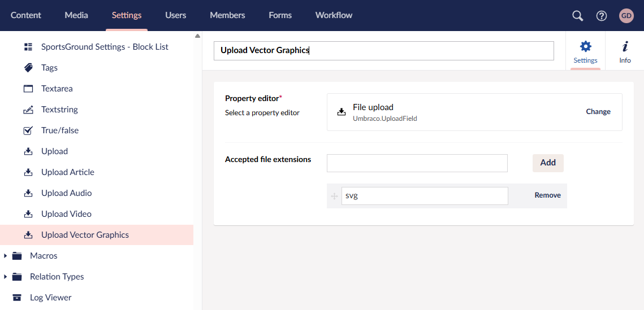Click the True/false checkbox icon

(28, 130)
